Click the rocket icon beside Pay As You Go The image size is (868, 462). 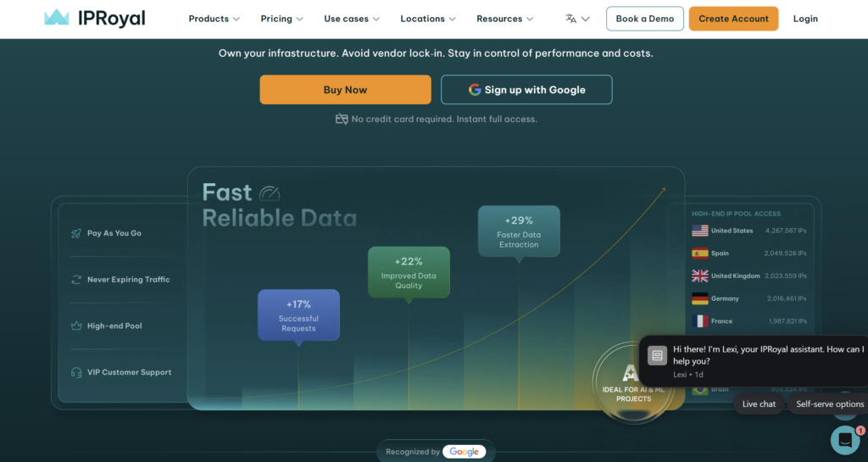[x=76, y=233]
